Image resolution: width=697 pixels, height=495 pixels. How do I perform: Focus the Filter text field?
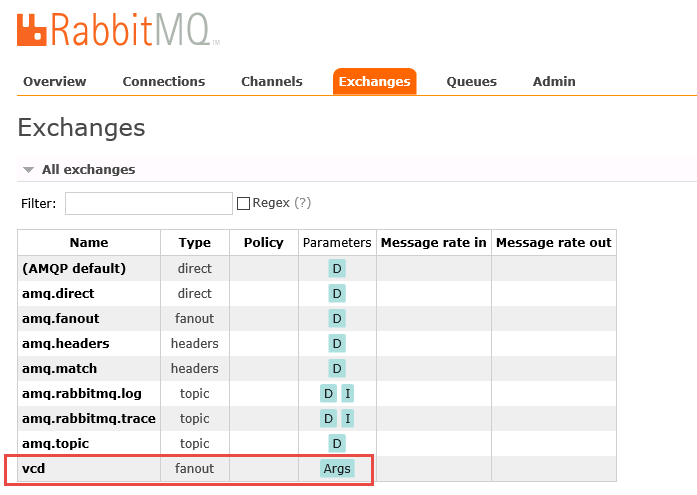point(148,204)
